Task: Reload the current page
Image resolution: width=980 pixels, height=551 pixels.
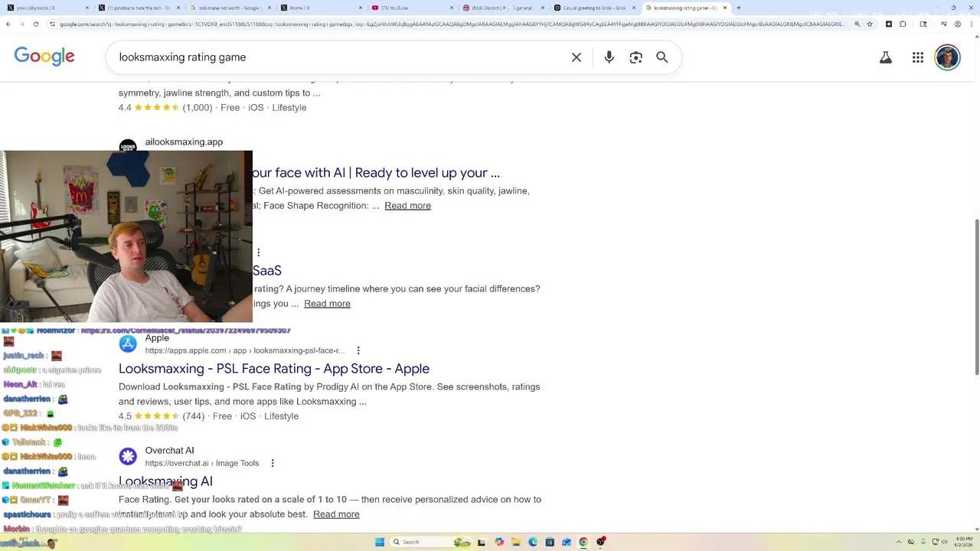Action: coord(38,24)
